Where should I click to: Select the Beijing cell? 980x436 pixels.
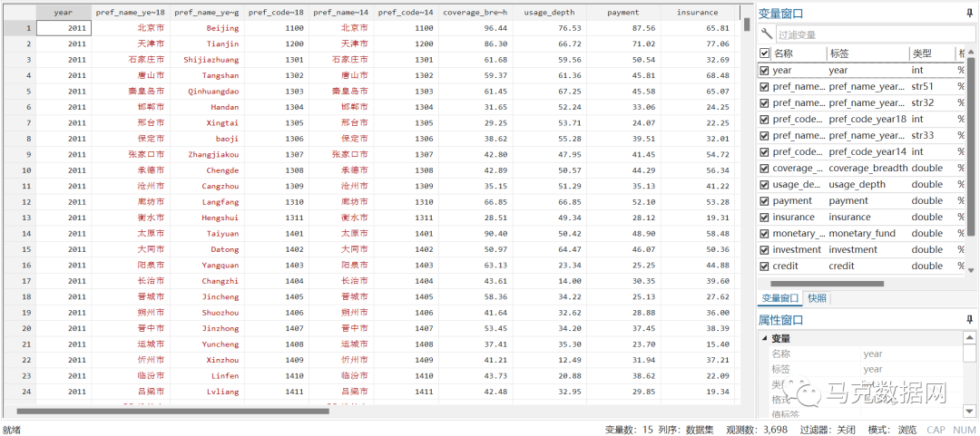click(x=207, y=28)
